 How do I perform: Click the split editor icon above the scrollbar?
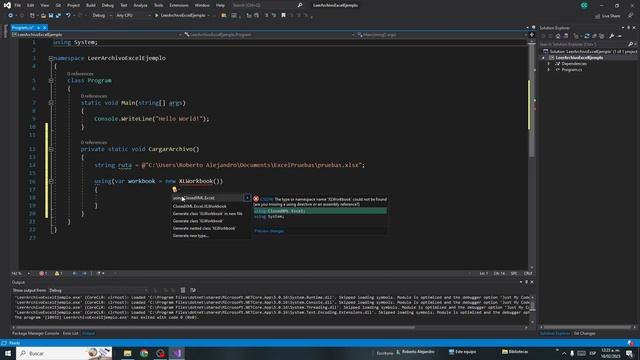531,35
